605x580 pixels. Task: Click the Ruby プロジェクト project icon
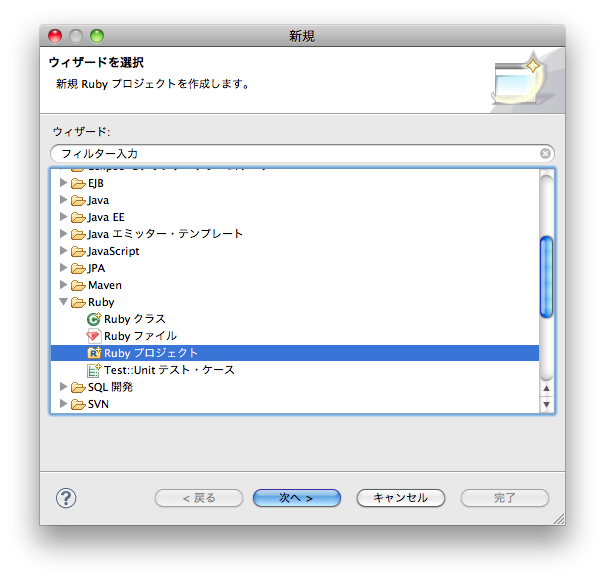(x=94, y=353)
